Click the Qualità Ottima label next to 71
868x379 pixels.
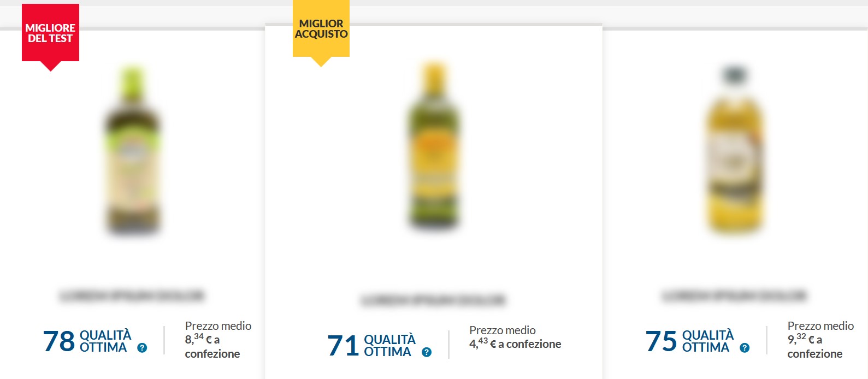(x=389, y=346)
